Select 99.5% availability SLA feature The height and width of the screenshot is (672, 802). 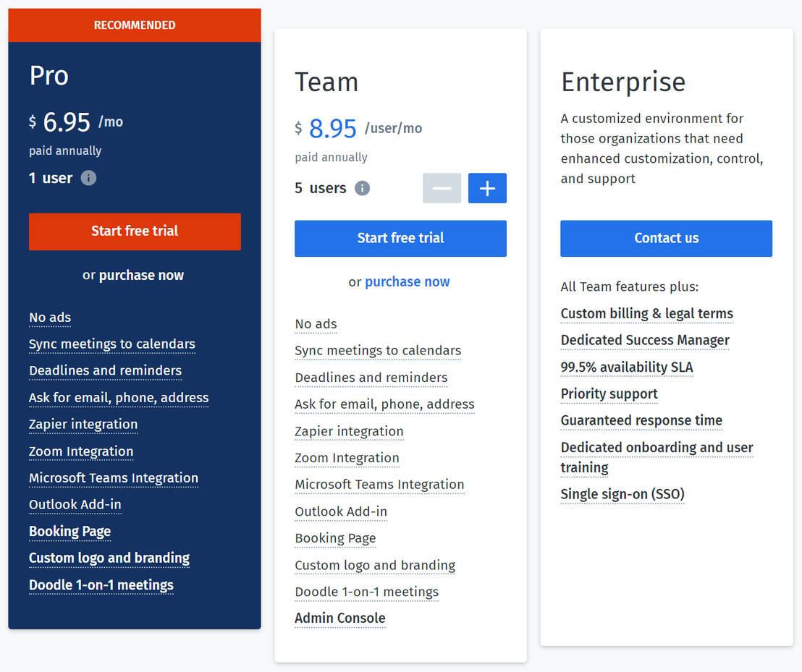pos(626,367)
